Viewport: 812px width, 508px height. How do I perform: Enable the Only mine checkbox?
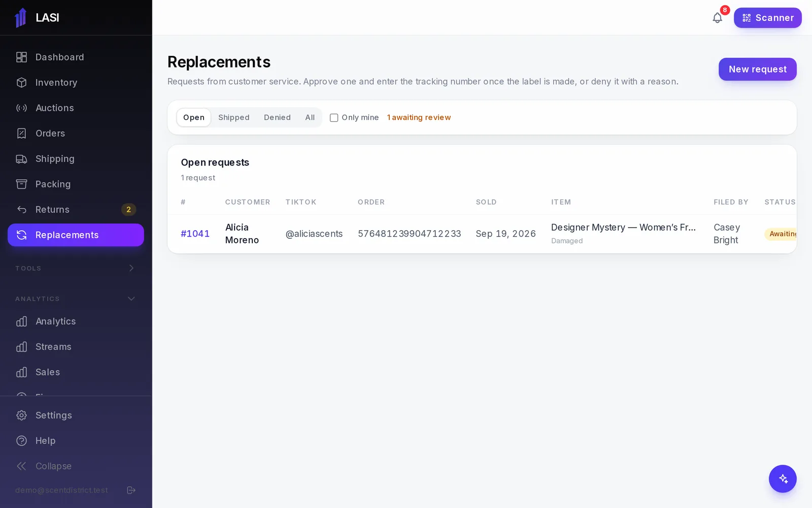[x=334, y=118]
